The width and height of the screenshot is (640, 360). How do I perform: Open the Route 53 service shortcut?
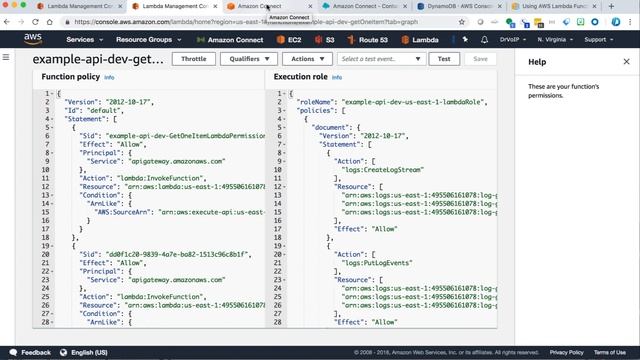[367, 40]
